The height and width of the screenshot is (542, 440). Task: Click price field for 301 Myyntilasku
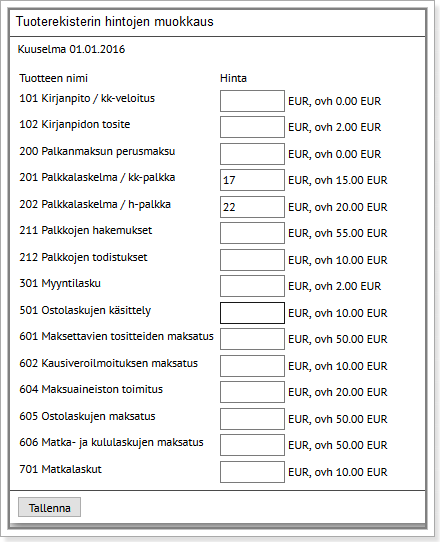pos(252,286)
